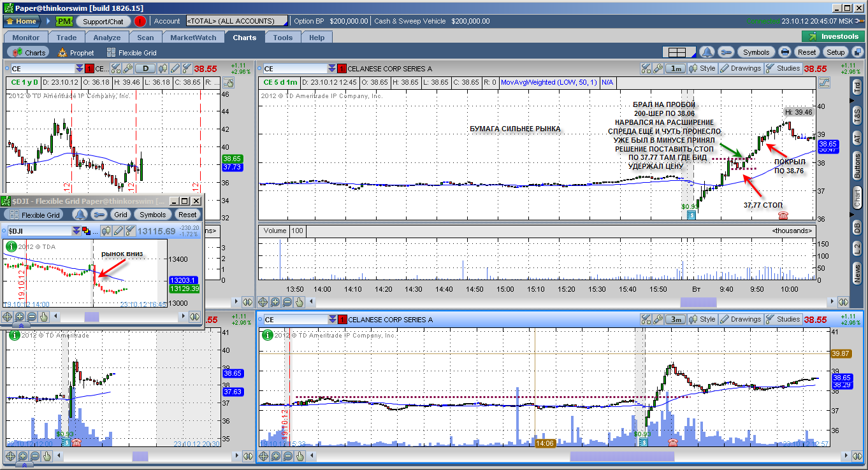Click crosshair icon under top-right chart

click(x=263, y=303)
